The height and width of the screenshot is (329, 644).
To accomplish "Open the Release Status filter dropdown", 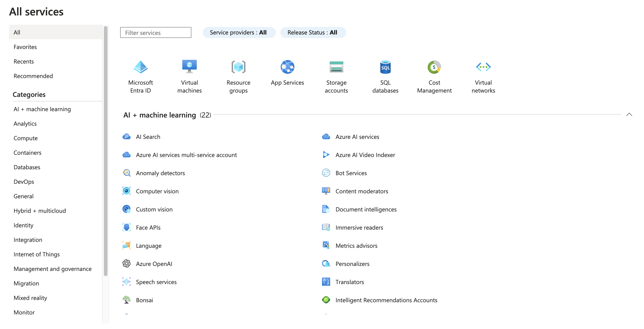I will 313,32.
